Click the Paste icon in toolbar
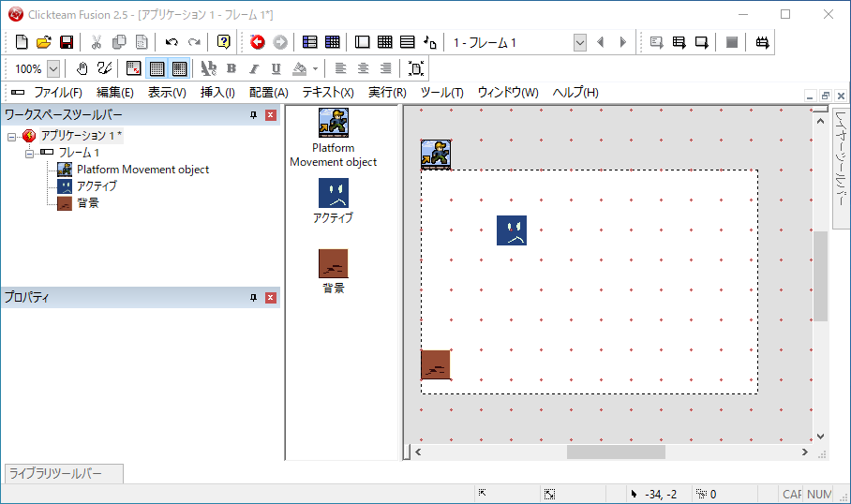This screenshot has height=504, width=851. pos(142,42)
